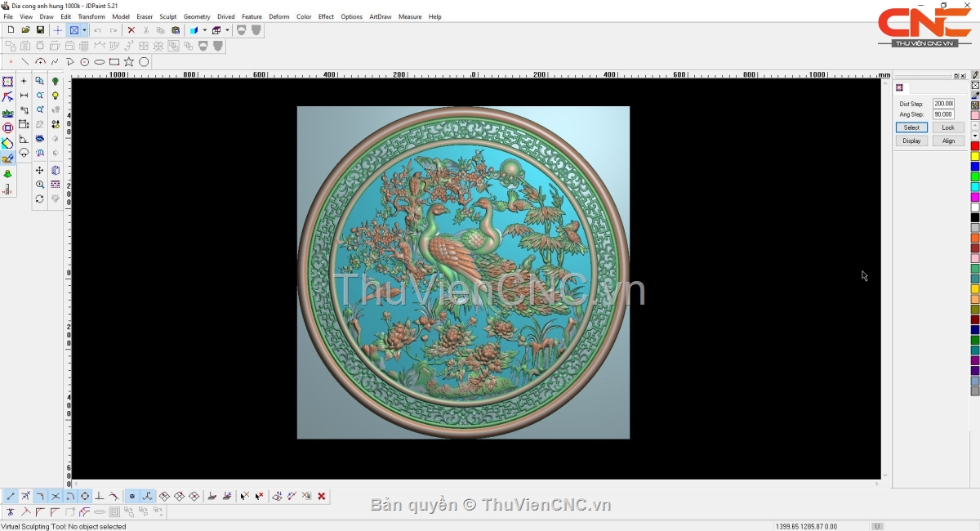Open the ArtDraw menu
Viewport: 980px width, 531px height.
click(x=380, y=16)
